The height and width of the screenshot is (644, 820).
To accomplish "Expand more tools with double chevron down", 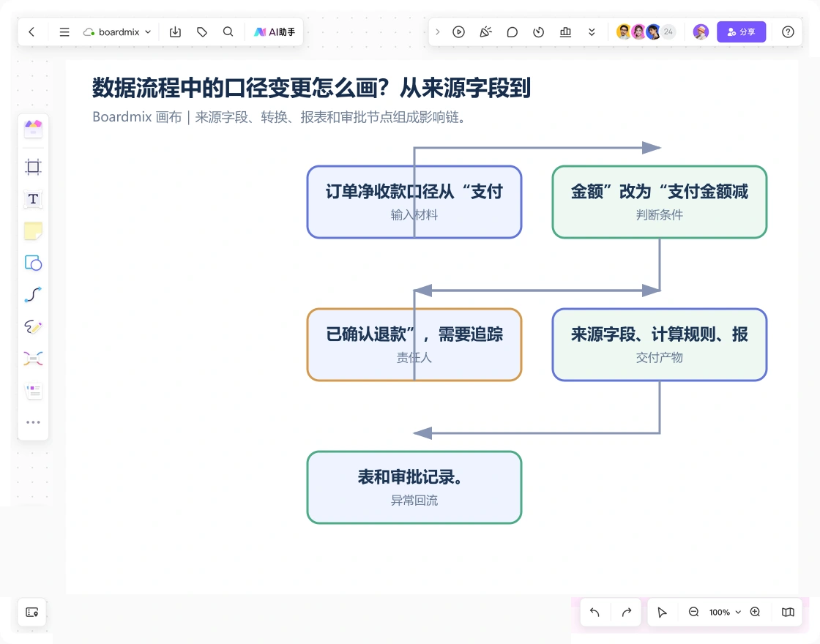I will tap(592, 32).
